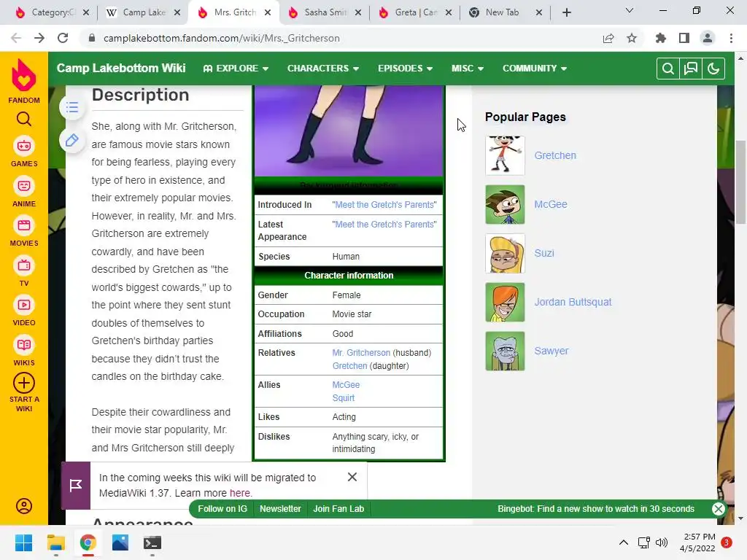Viewport: 747px width, 560px height.
Task: Click the Follow on IG button
Action: [x=222, y=508]
